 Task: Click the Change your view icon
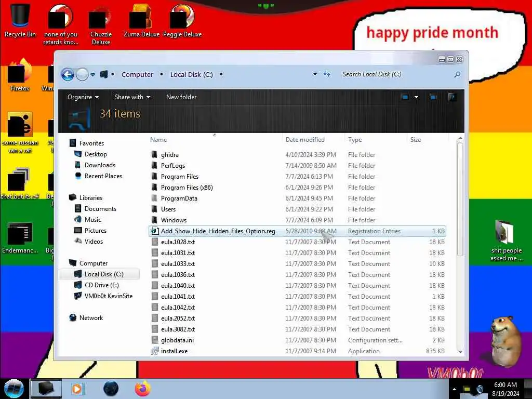click(405, 97)
